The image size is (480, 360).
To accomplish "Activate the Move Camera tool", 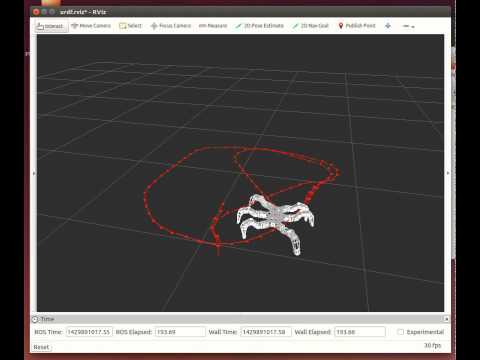I will pyautogui.click(x=91, y=26).
